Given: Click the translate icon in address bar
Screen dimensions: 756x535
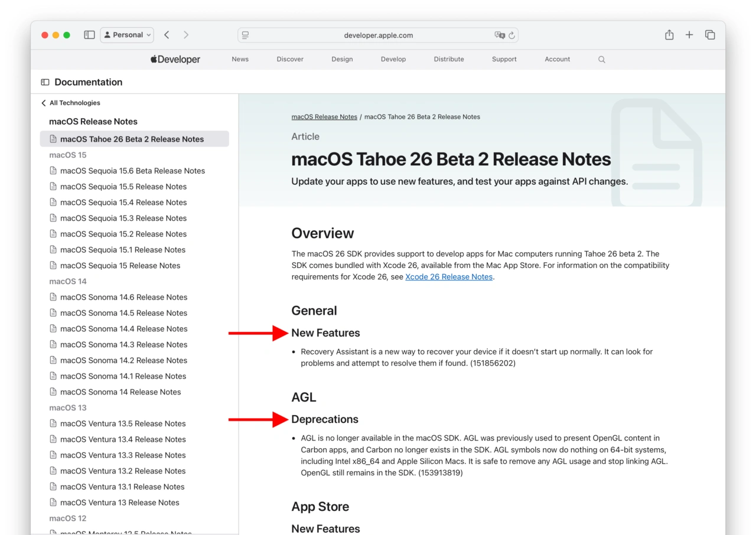Looking at the screenshot, I should pos(500,35).
